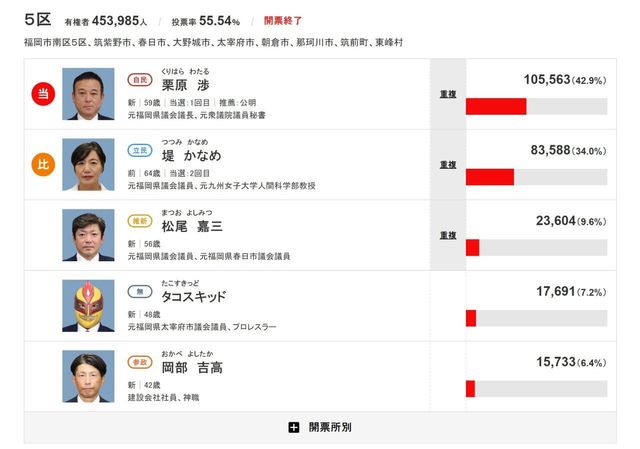
Task: Open candidate 堤 かなめ's name
Action: pyautogui.click(x=192, y=155)
